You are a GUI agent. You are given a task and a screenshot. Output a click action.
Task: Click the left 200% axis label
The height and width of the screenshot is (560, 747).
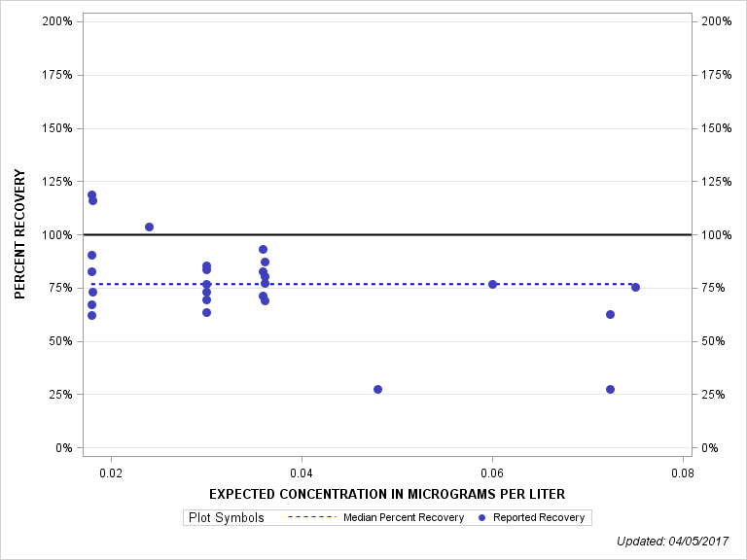pyautogui.click(x=57, y=21)
